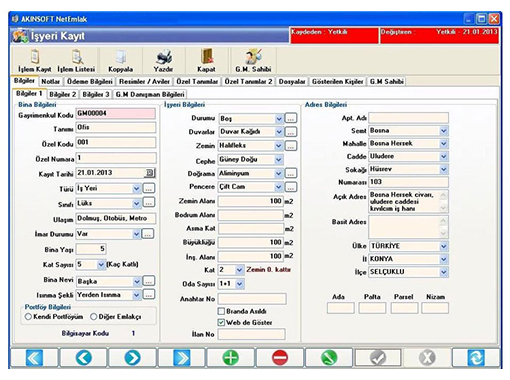Viewport: 510px width, 380px height.
Task: Open the Kat Sayısı dropdown
Action: (101, 265)
